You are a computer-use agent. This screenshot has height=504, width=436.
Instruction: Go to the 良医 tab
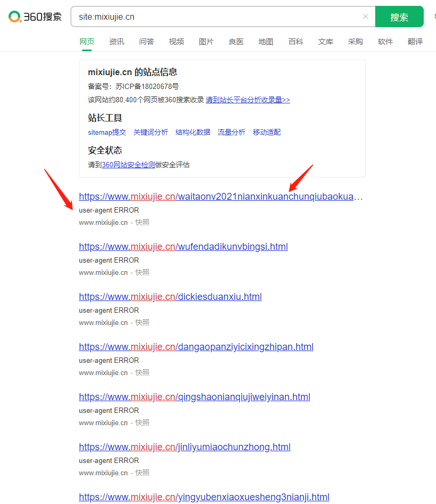pyautogui.click(x=236, y=42)
